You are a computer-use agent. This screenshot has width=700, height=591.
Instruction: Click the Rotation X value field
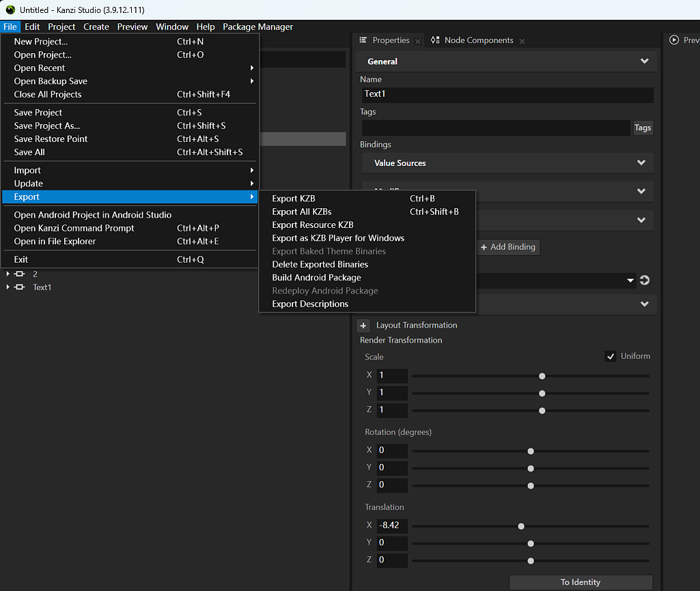[392, 450]
